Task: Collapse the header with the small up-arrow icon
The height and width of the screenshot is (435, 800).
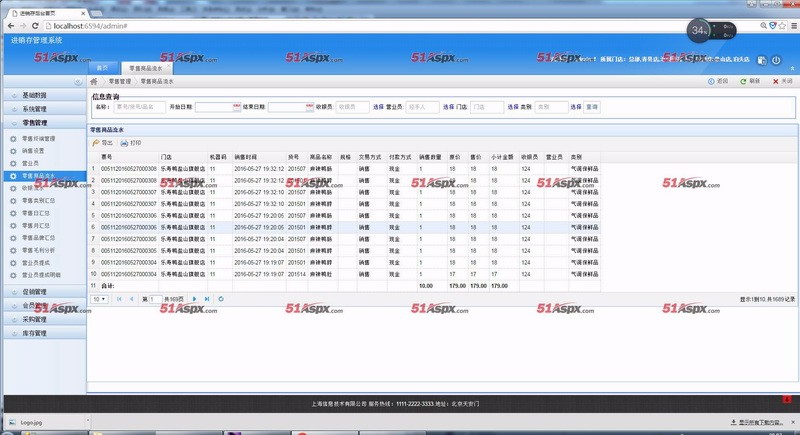Action: coord(792,68)
